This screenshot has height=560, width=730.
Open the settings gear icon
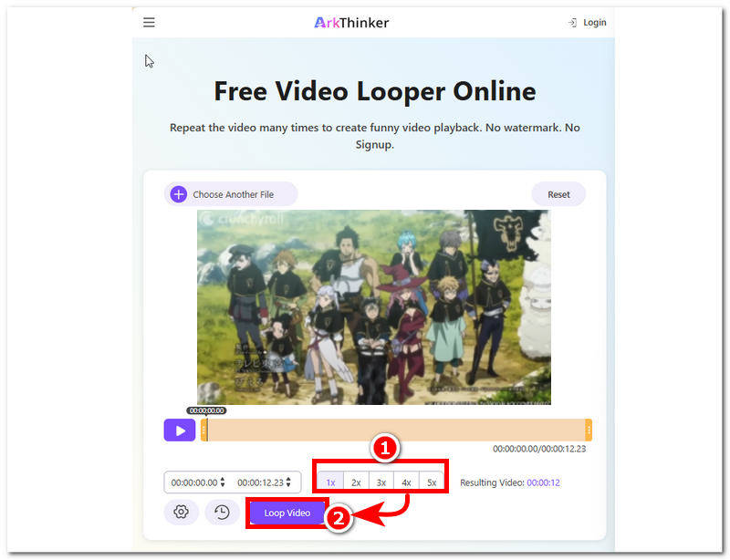pyautogui.click(x=181, y=513)
